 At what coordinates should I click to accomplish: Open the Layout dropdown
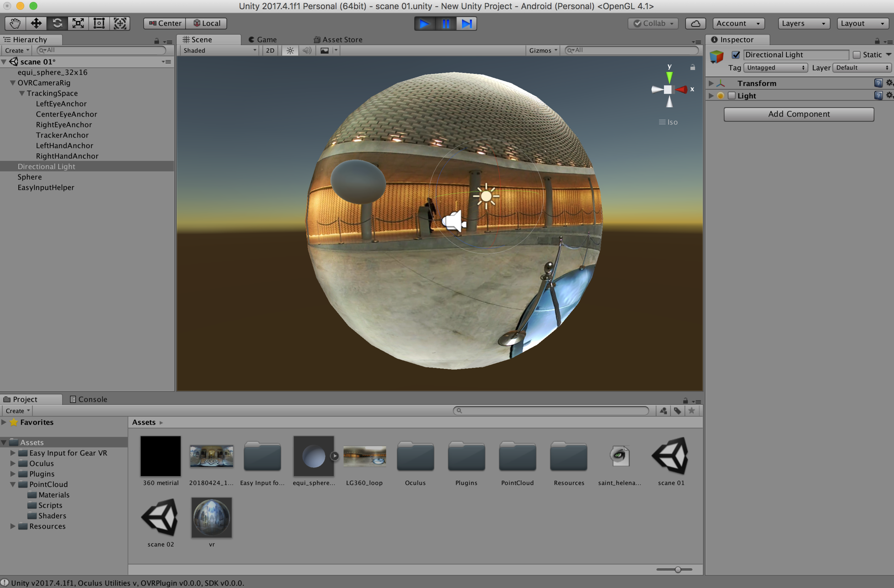863,23
